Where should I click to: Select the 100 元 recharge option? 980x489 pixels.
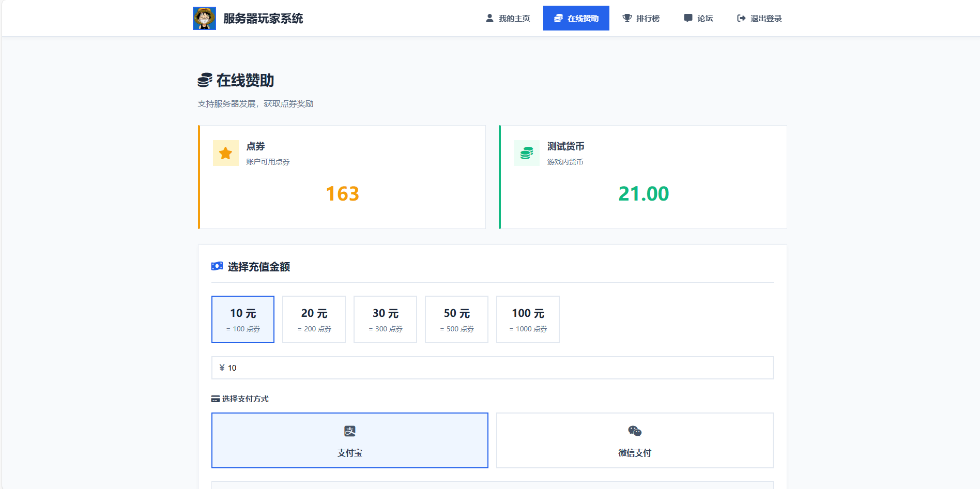pos(528,319)
